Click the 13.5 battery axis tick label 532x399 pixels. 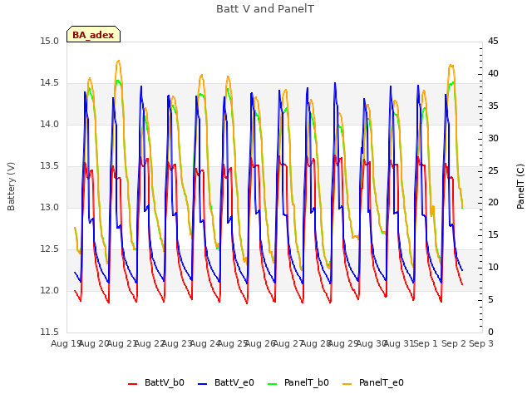(50, 166)
